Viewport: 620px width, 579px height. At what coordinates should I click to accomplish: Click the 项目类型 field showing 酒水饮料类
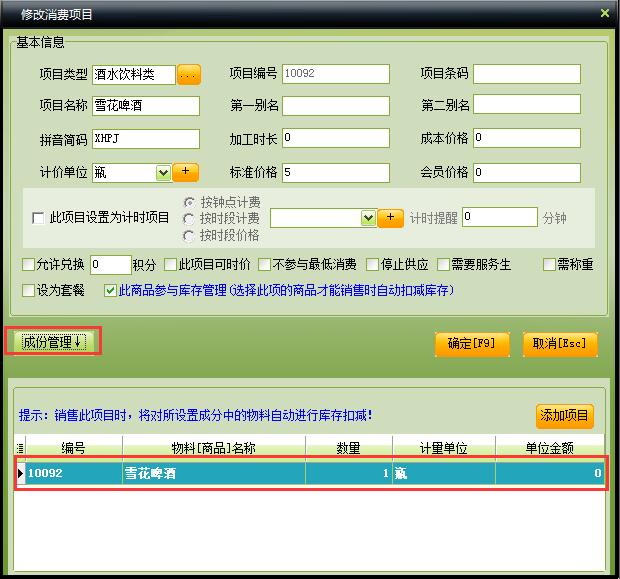pos(134,75)
